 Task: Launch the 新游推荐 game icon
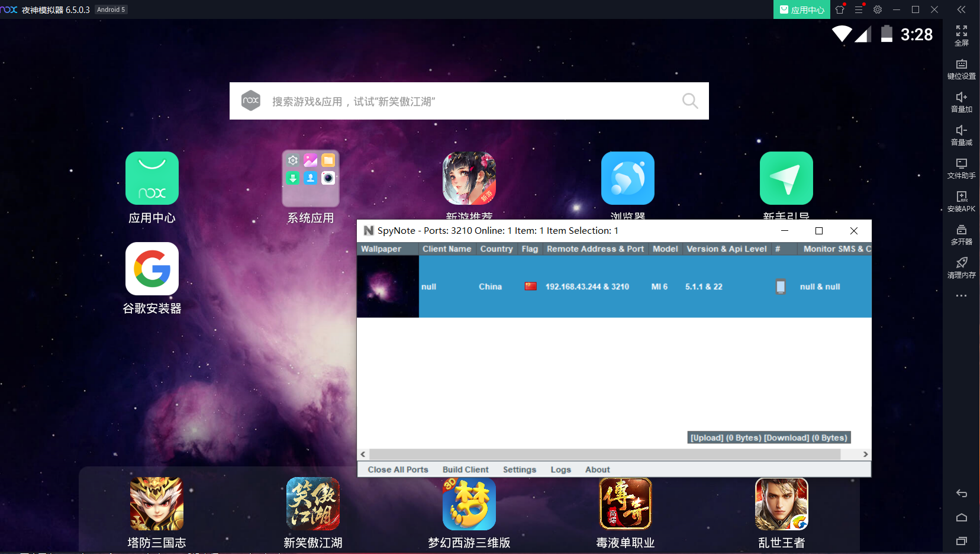coord(469,178)
